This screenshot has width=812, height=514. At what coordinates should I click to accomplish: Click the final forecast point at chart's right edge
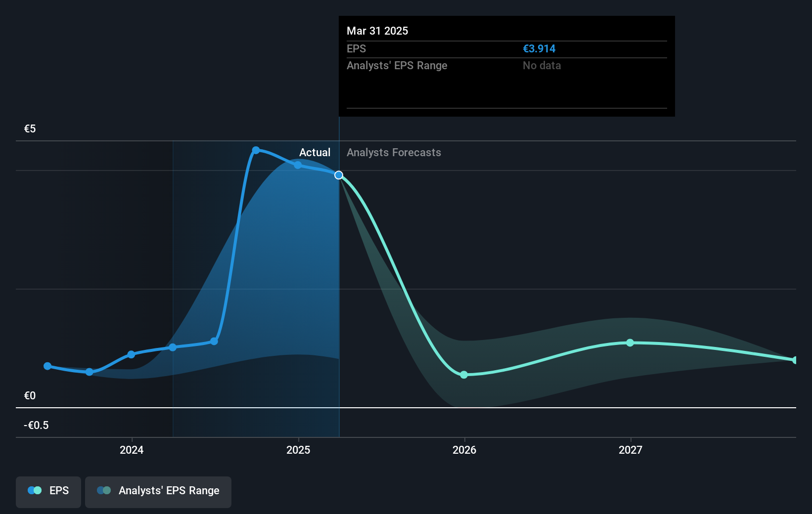click(x=795, y=360)
